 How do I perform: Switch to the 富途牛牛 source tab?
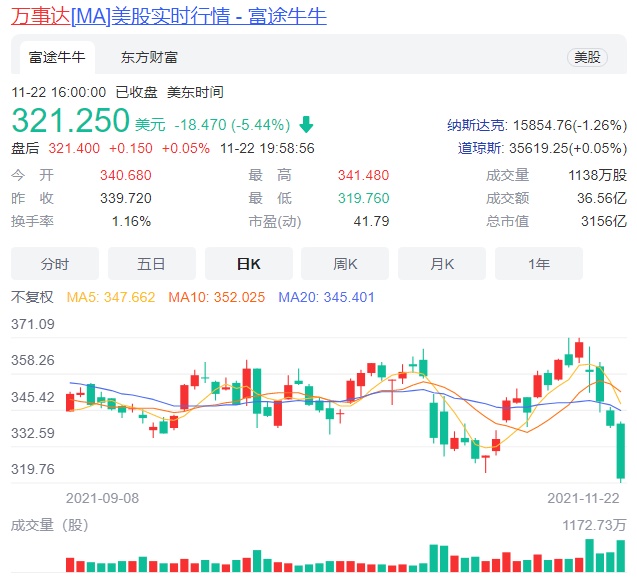pos(57,57)
